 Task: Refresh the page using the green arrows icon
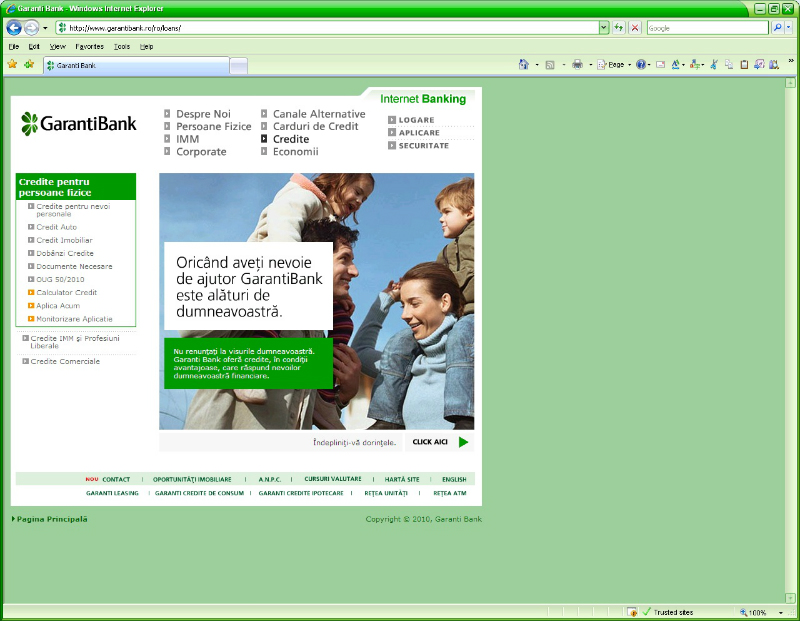point(618,28)
